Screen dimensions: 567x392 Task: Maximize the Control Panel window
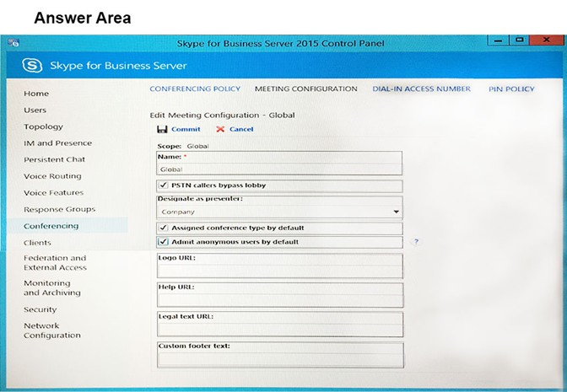click(x=520, y=40)
